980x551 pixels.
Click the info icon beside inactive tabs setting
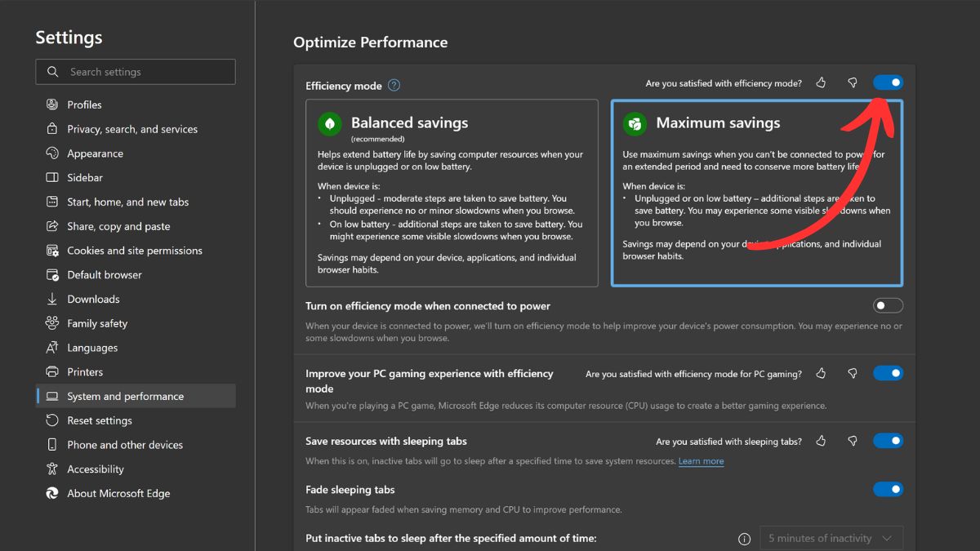744,539
